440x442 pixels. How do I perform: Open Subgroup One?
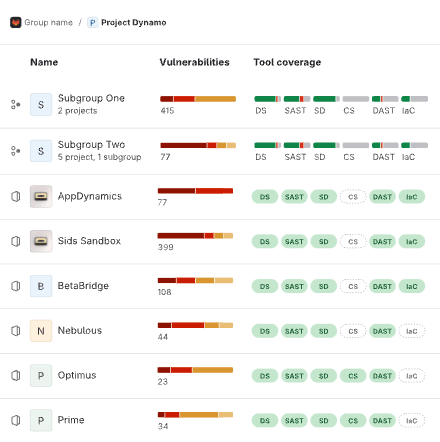pos(91,98)
